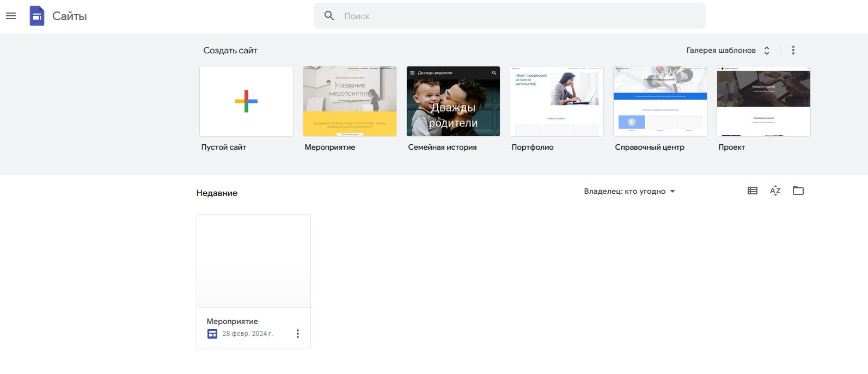Click the Google Sites logo icon
The image size is (868, 374).
37,16
